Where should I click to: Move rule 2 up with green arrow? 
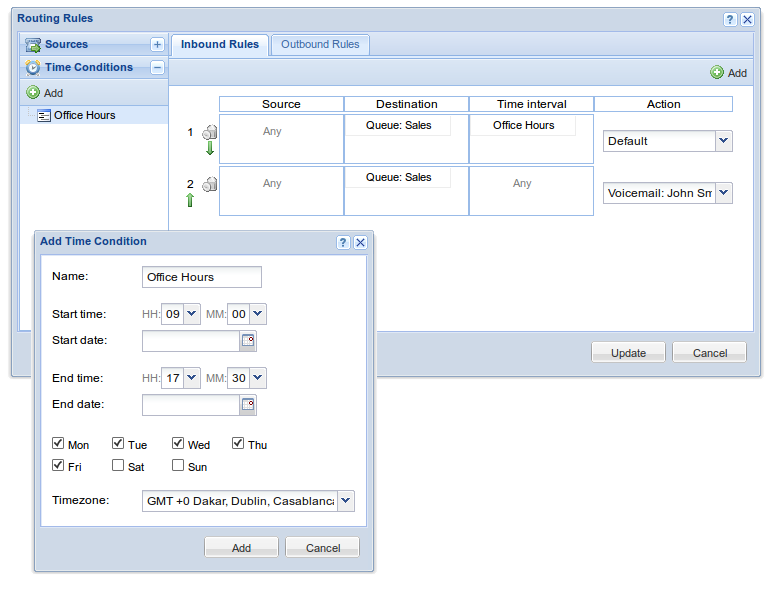coord(190,200)
